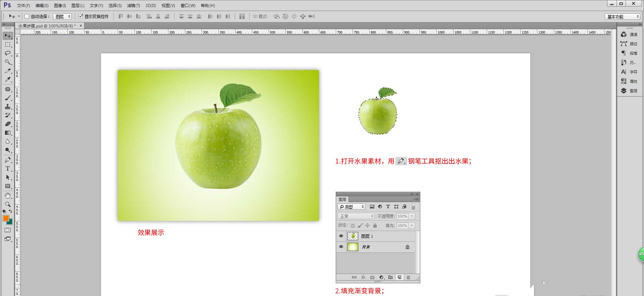Open the 文件(F) menu

click(x=23, y=6)
